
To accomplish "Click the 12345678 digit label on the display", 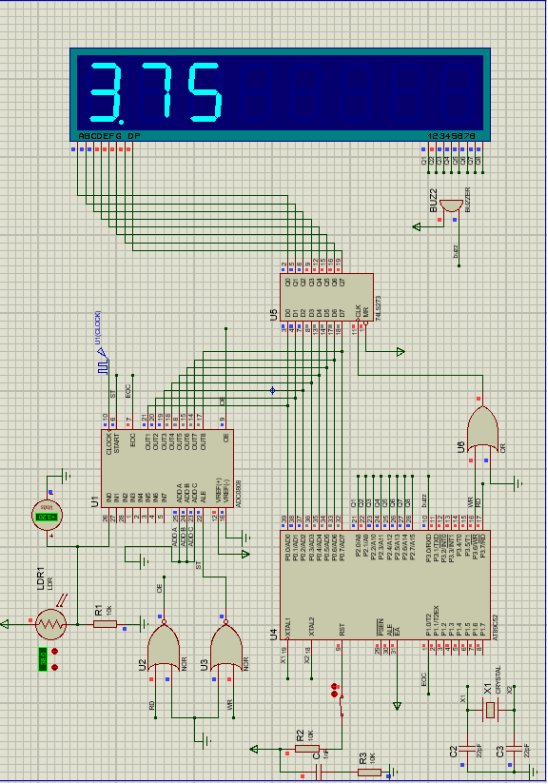I will [x=452, y=136].
